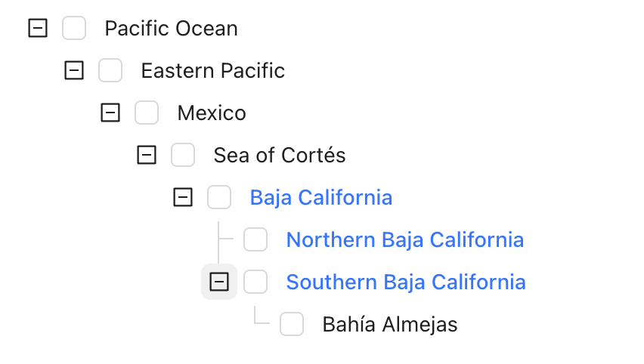Collapse the Mexico tree node
Image resolution: width=644 pixels, height=364 pixels.
pos(110,113)
